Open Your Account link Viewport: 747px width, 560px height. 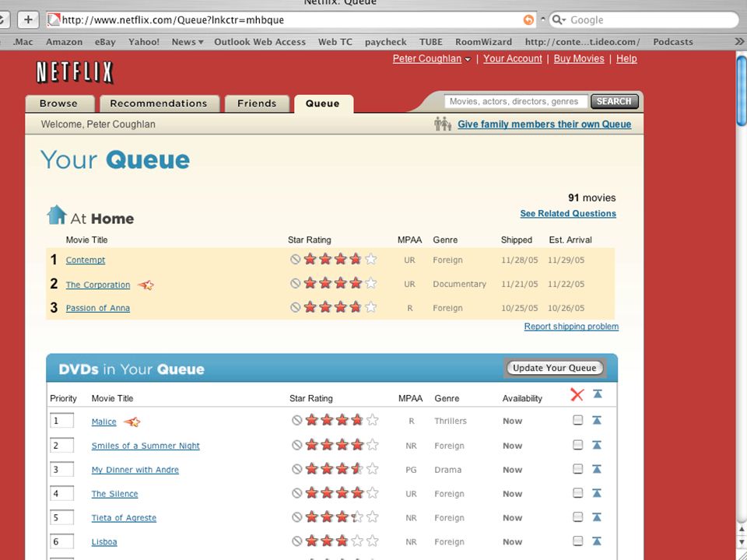point(513,58)
